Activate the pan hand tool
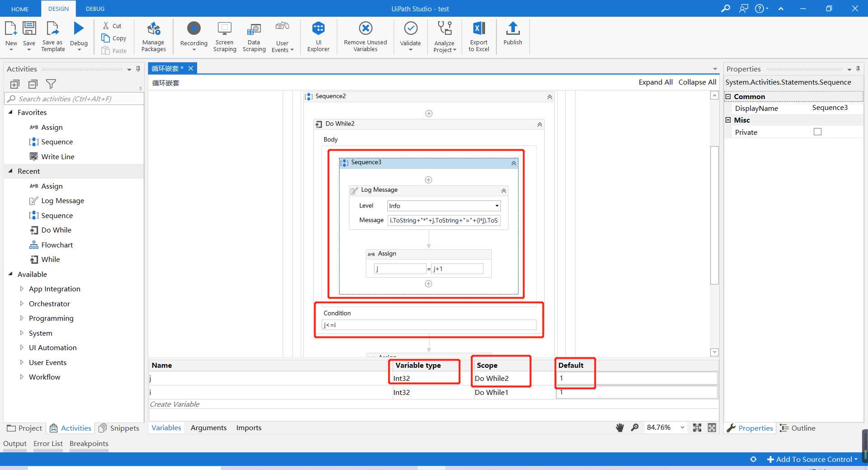This screenshot has width=868, height=470. tap(620, 427)
